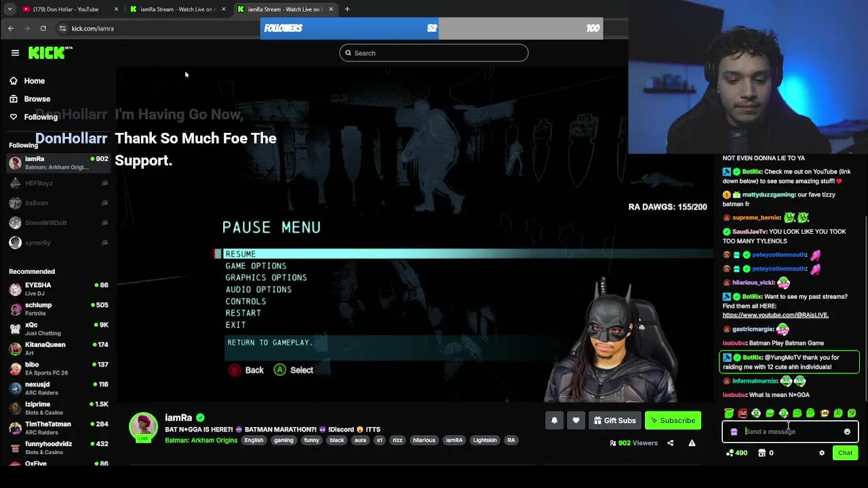Click the chat message input field

(x=790, y=432)
